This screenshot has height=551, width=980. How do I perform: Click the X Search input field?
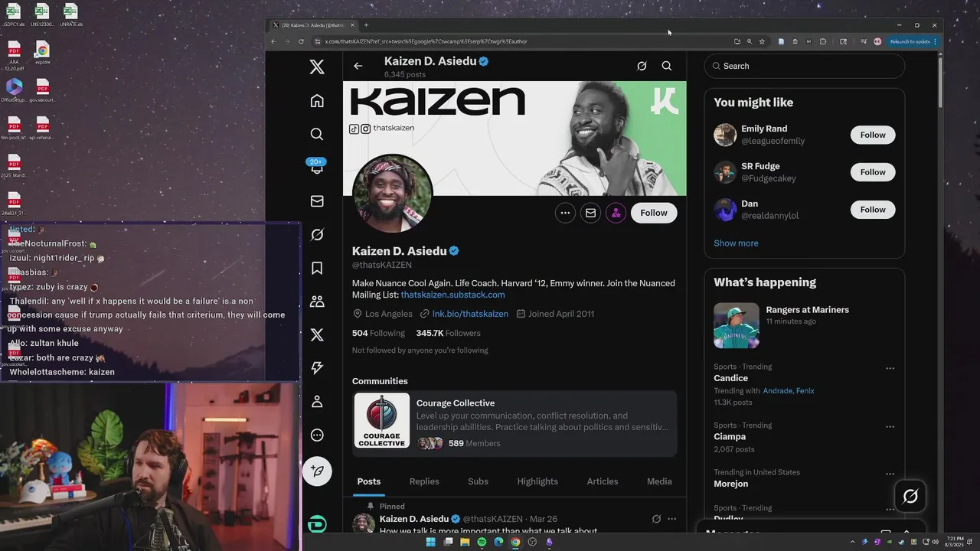click(805, 66)
